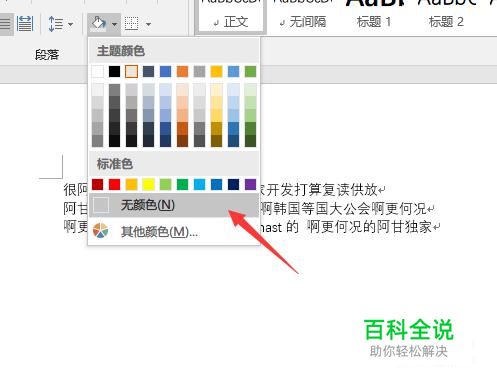Open the line spacing dropdown arrow
Viewport: 497px width, 390px height.
(70, 24)
